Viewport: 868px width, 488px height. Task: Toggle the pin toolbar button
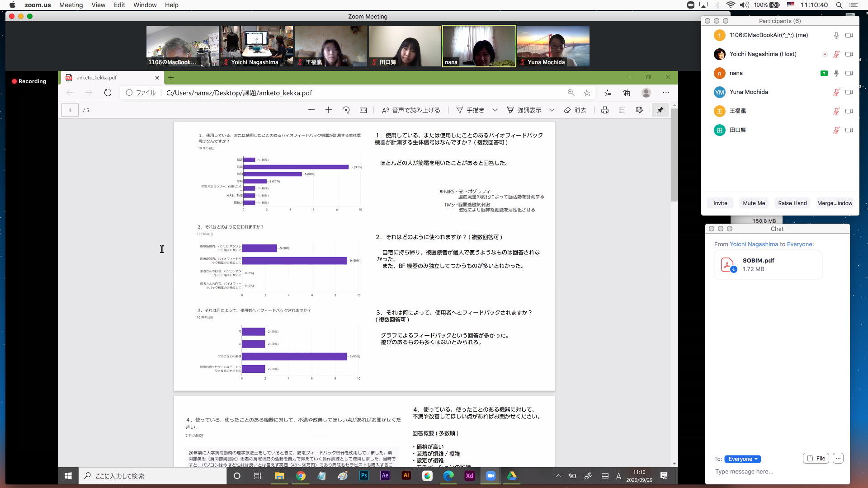[660, 110]
